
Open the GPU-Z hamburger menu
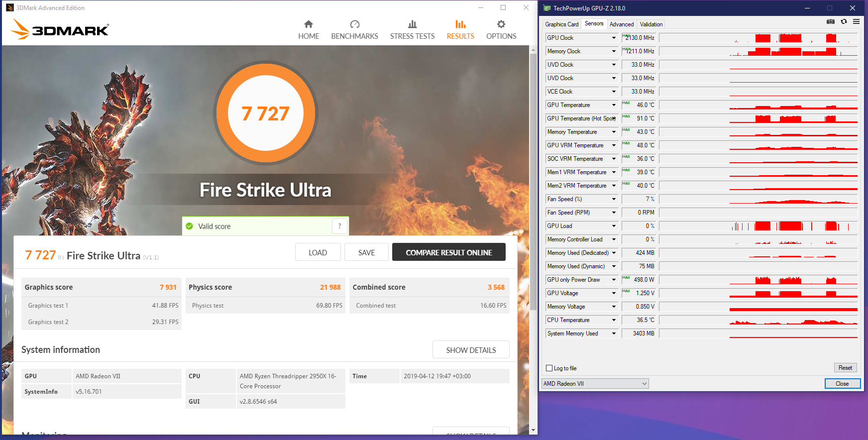point(856,21)
